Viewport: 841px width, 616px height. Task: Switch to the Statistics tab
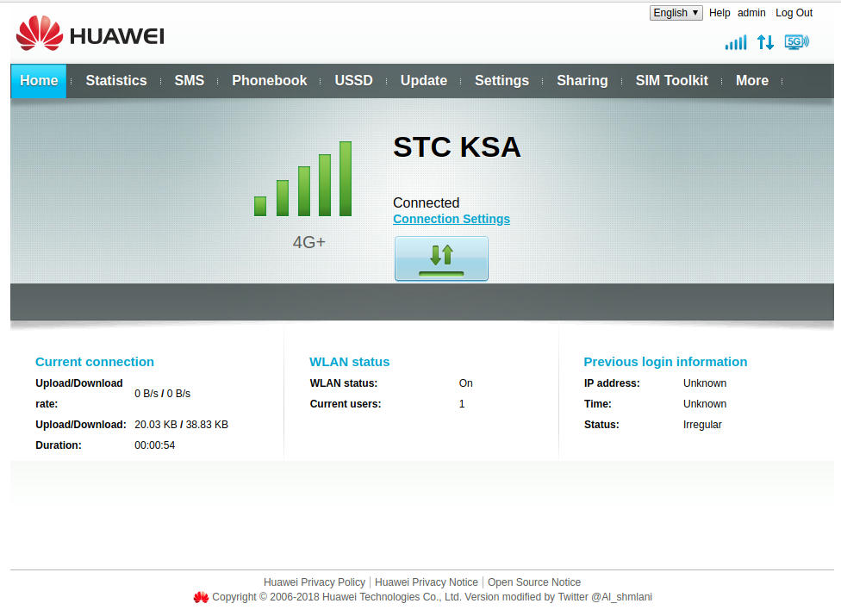pos(116,81)
